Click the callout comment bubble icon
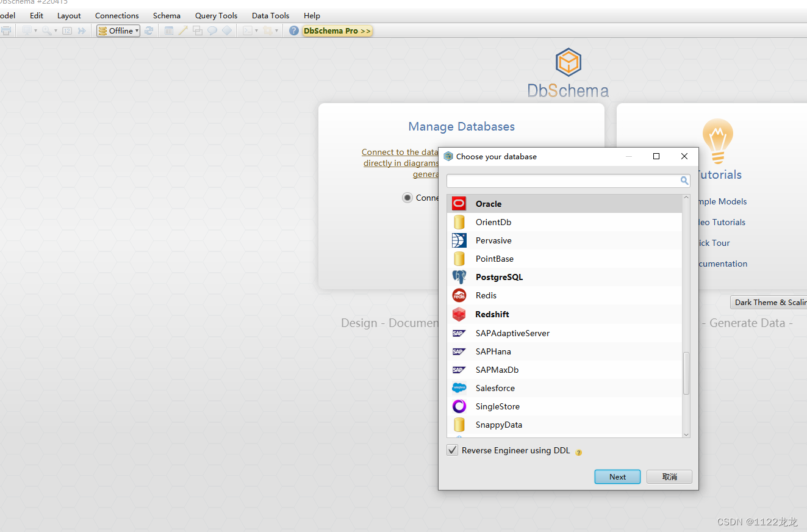807x532 pixels. click(212, 31)
